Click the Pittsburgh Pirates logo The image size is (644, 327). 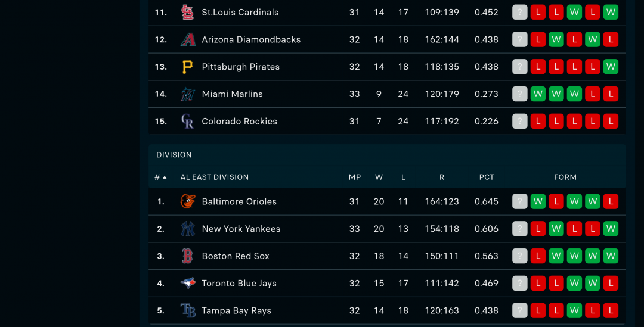188,67
